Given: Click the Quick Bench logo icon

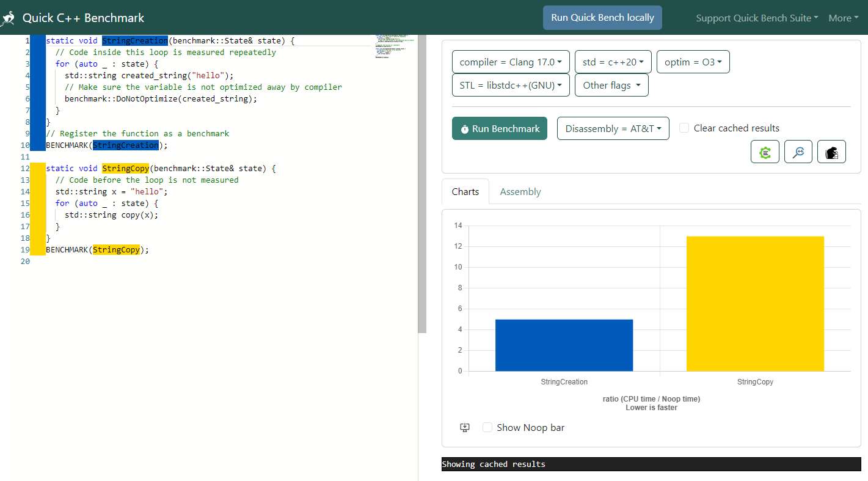Looking at the screenshot, I should click(8, 18).
